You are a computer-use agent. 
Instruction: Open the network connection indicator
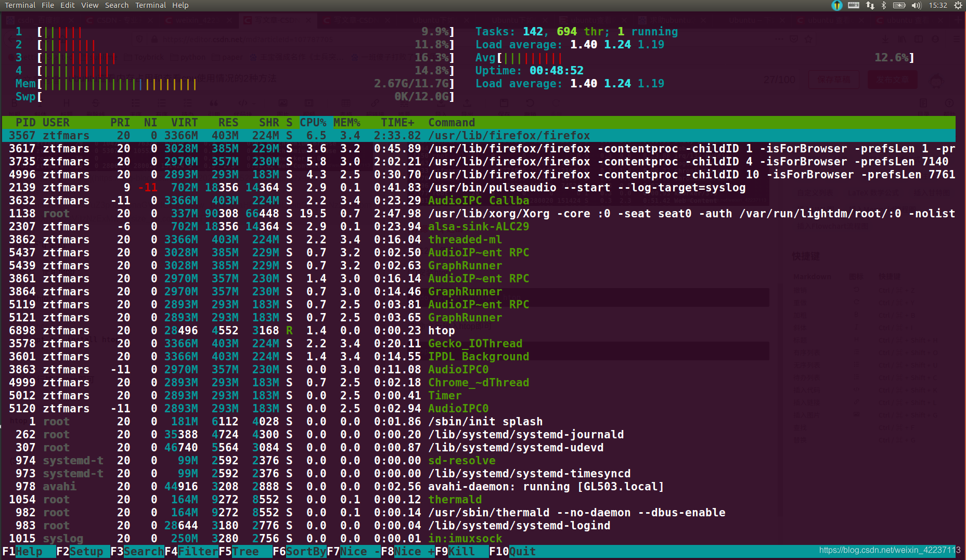(x=870, y=5)
